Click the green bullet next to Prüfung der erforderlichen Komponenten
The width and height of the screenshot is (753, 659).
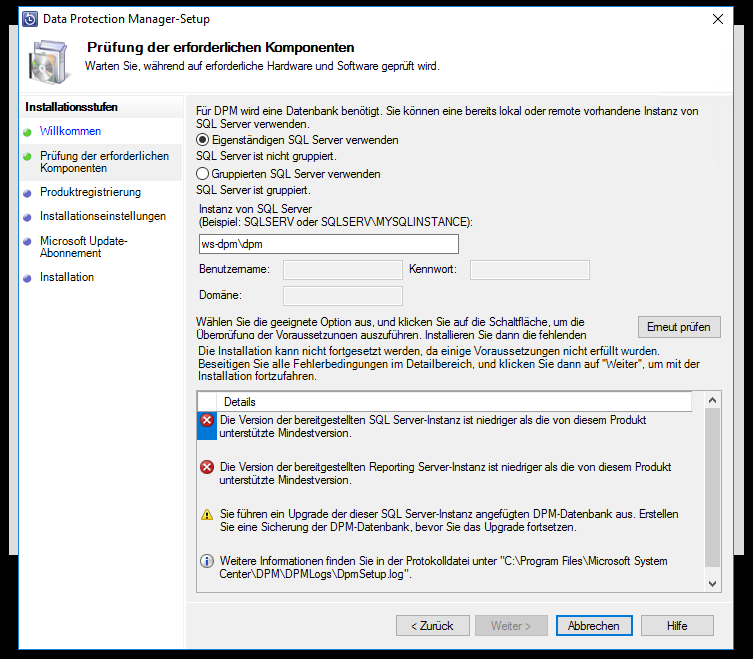point(27,157)
